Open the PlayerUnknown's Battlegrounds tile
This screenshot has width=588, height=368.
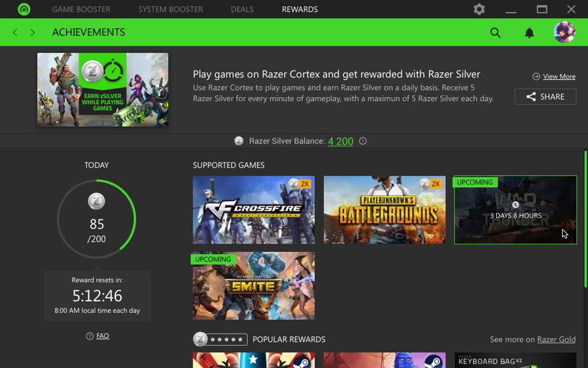(385, 210)
